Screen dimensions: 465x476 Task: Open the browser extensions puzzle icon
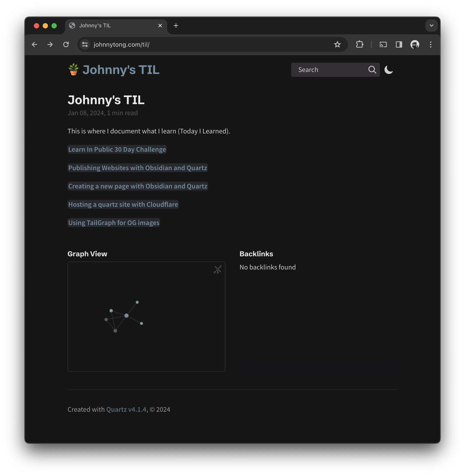click(359, 44)
